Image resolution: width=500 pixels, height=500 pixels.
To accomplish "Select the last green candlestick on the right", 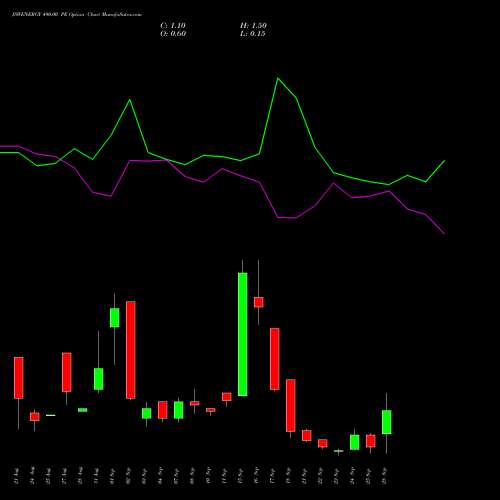I will [x=387, y=422].
